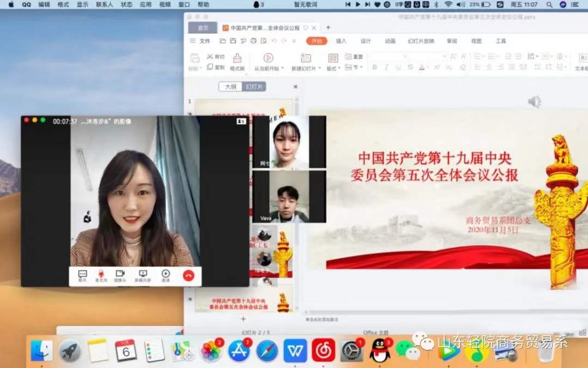588x368 pixels.
Task: Click the redo icon in WPS toolbar
Action: point(284,41)
